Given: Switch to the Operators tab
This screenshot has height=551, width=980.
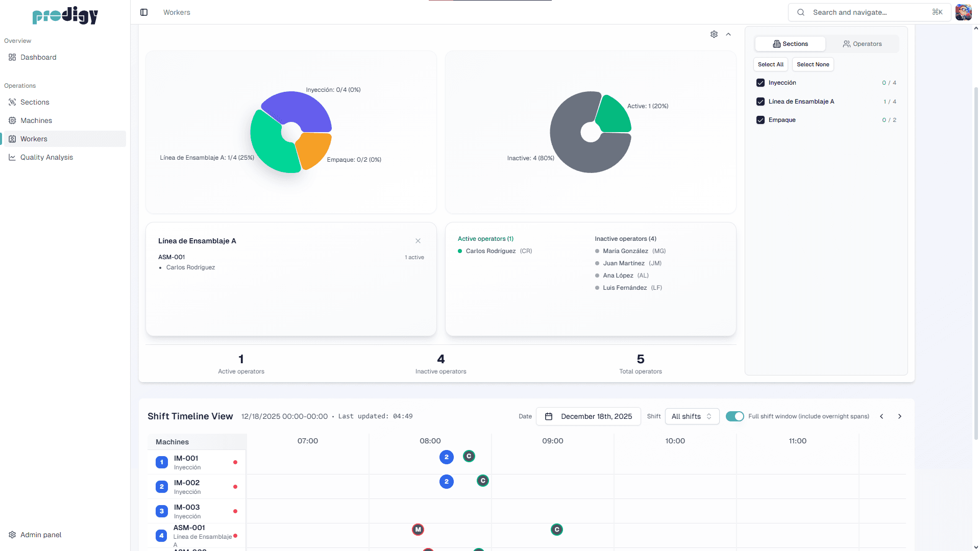Looking at the screenshot, I should (862, 44).
